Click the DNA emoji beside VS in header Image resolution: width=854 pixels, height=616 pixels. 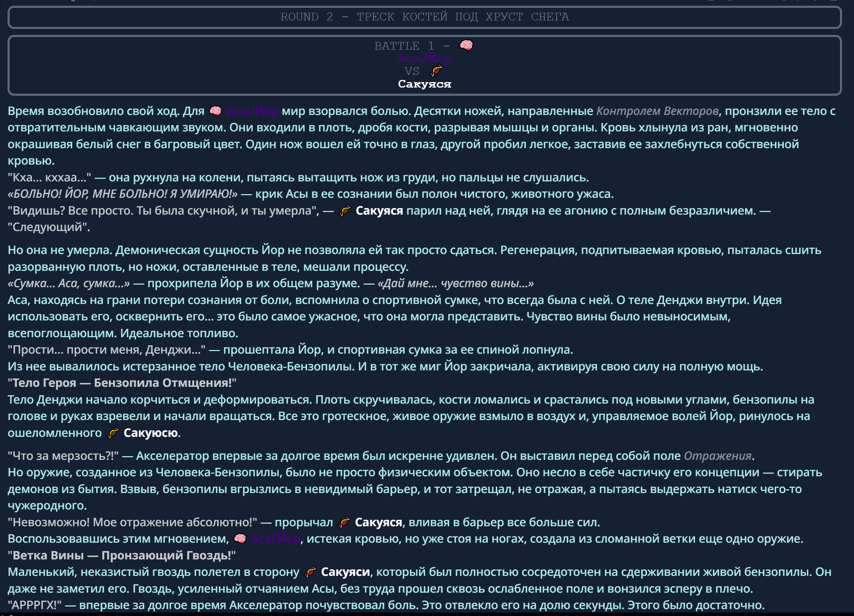tap(436, 70)
